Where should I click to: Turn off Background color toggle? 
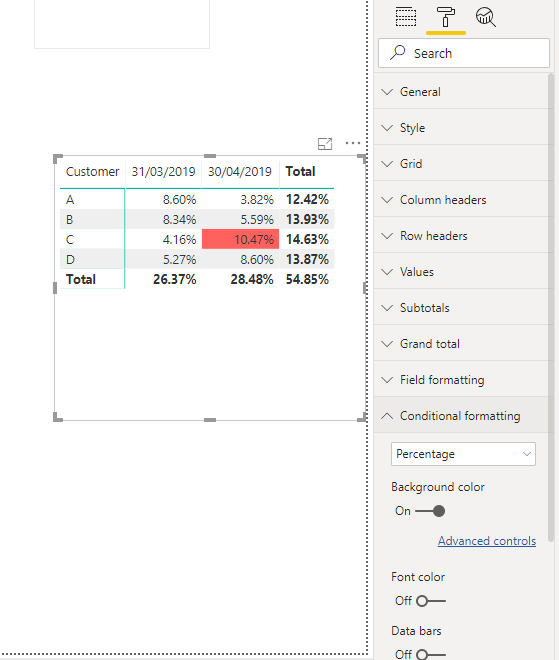[x=430, y=511]
